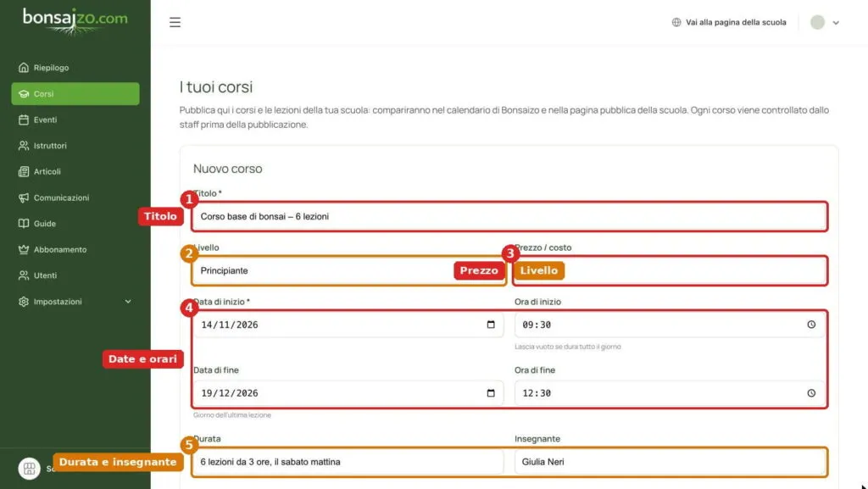Focus the Titolo input field
Viewport: 868px width, 489px height.
509,216
